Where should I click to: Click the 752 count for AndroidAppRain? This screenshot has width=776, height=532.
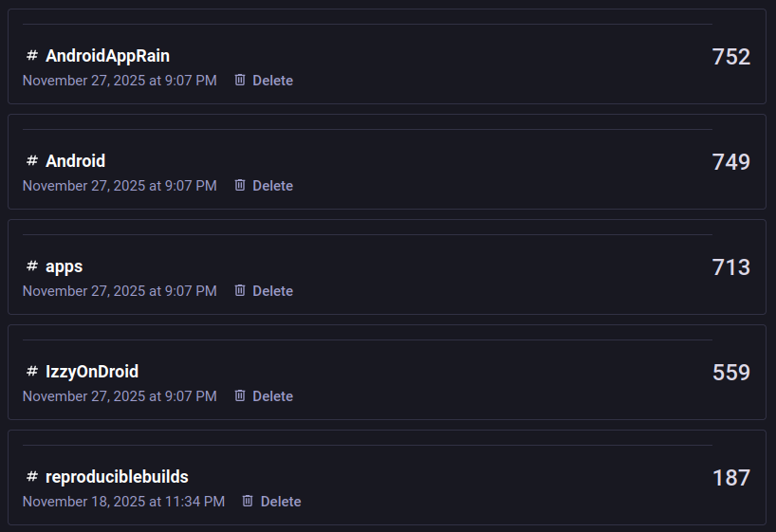coord(730,57)
